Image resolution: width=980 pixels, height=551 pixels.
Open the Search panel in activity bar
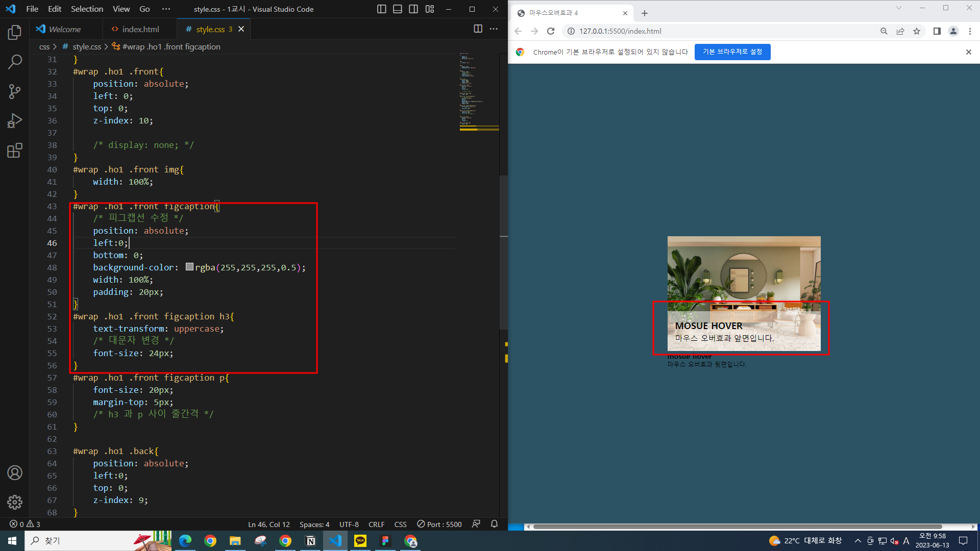(x=15, y=62)
